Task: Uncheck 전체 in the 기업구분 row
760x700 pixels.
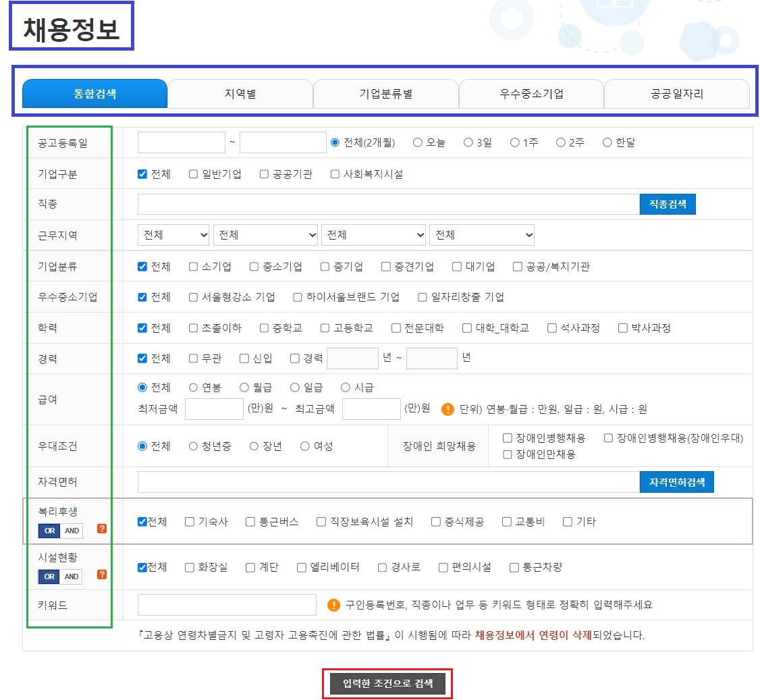Action: pos(142,174)
